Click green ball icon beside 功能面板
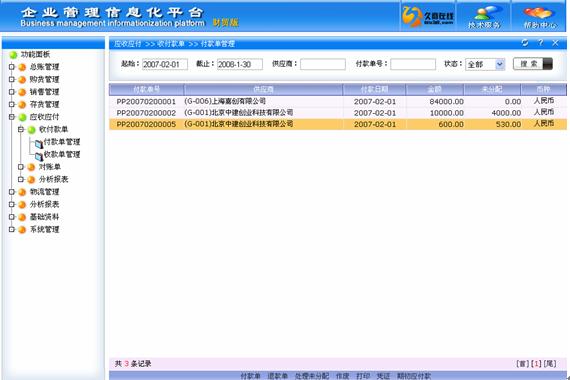570x380 pixels. pos(13,55)
